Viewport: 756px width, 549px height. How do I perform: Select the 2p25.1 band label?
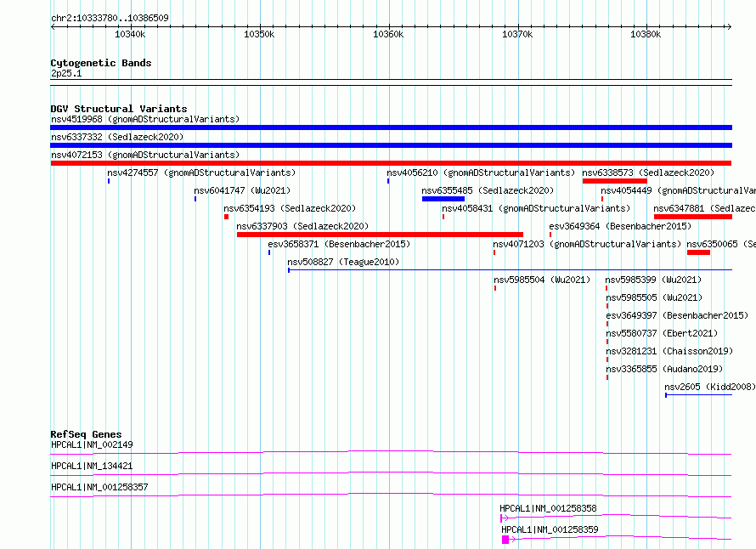(66, 73)
